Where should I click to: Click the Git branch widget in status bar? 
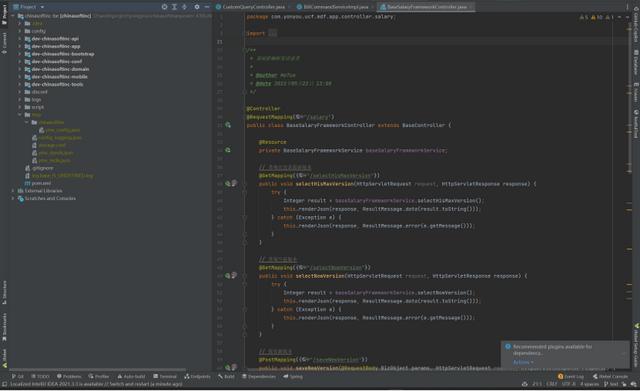611,384
